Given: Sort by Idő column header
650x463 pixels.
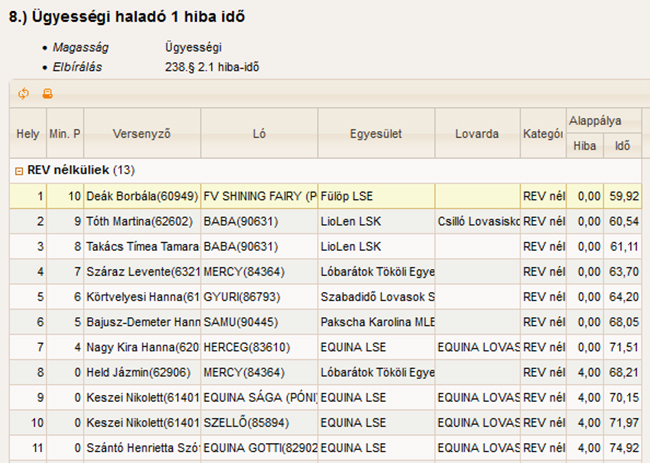Looking at the screenshot, I should point(622,146).
